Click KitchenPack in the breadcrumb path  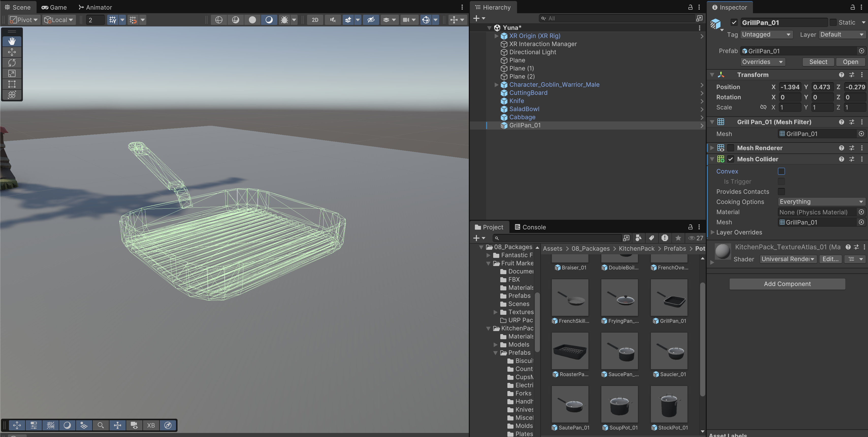pyautogui.click(x=636, y=248)
